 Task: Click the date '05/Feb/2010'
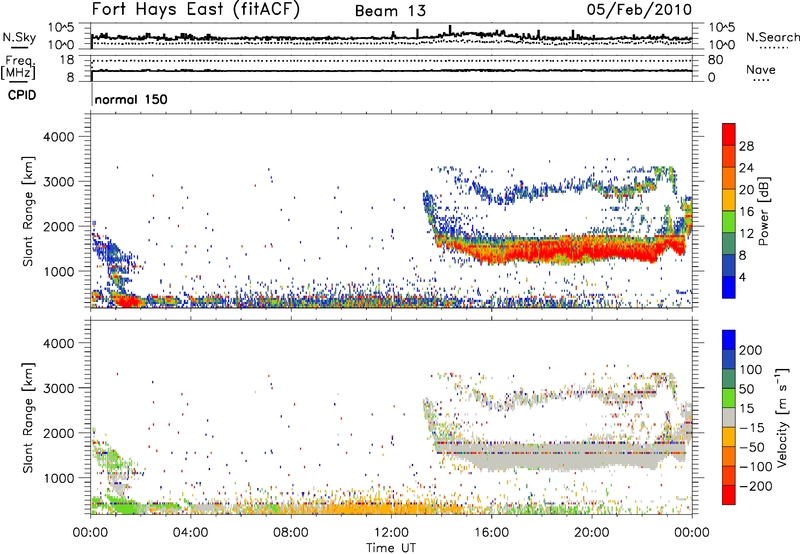(640, 10)
